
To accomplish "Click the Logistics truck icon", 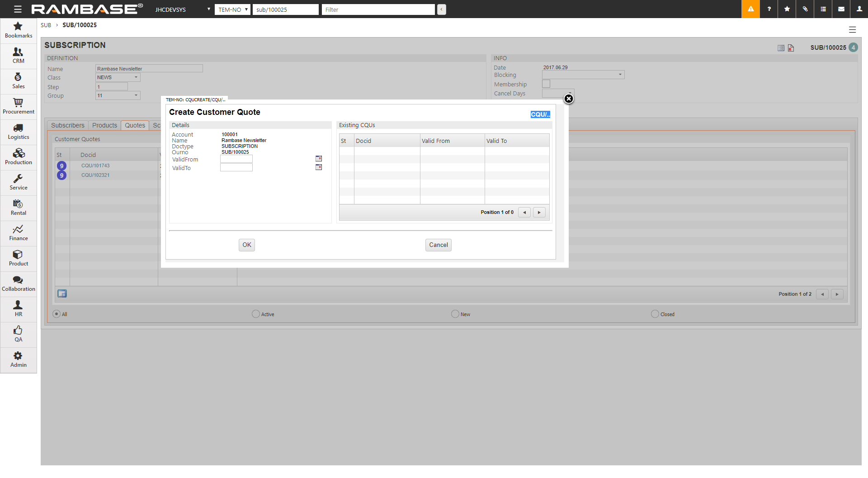I will pyautogui.click(x=19, y=128).
